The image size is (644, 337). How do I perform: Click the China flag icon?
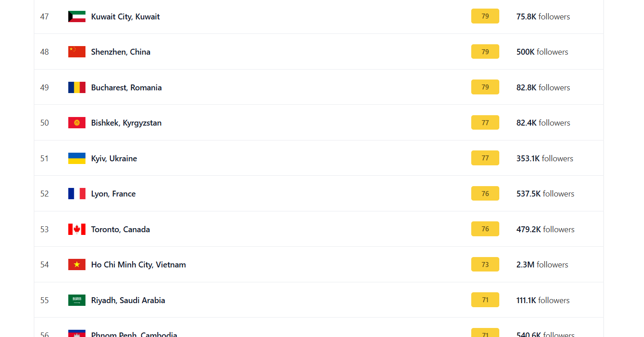(x=76, y=52)
